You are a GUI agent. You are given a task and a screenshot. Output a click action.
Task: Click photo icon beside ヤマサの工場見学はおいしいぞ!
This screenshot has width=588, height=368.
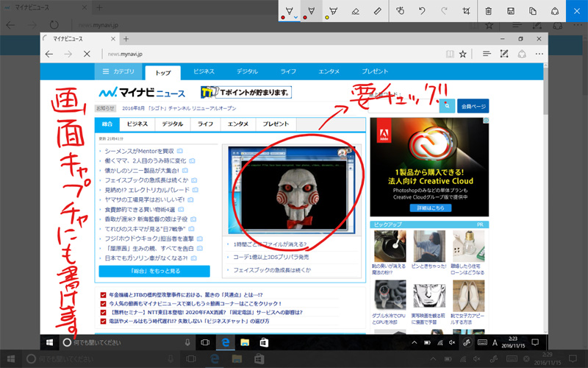point(190,199)
